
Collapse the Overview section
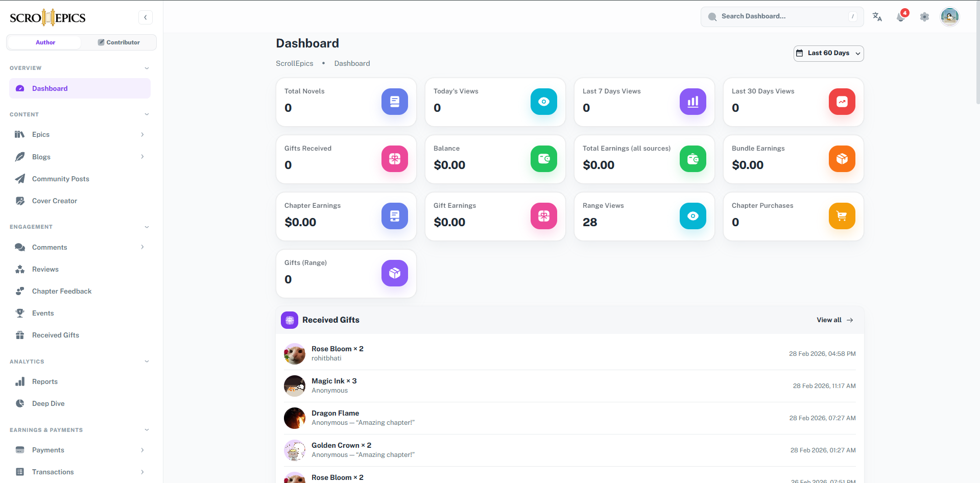click(x=147, y=68)
